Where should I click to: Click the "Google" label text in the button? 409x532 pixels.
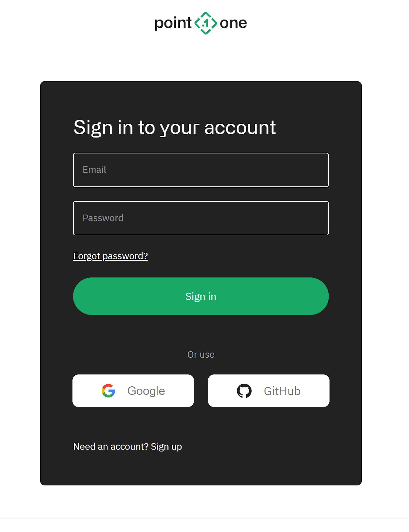pyautogui.click(x=146, y=391)
